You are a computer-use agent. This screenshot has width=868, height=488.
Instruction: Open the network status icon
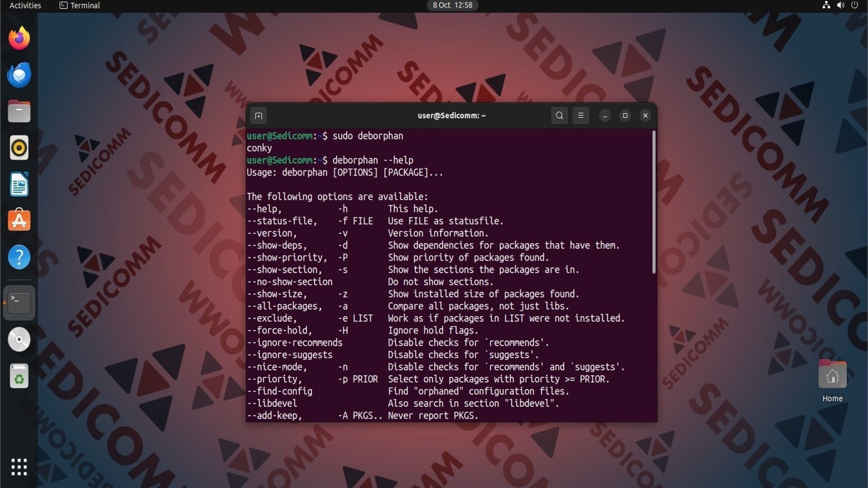pyautogui.click(x=826, y=5)
